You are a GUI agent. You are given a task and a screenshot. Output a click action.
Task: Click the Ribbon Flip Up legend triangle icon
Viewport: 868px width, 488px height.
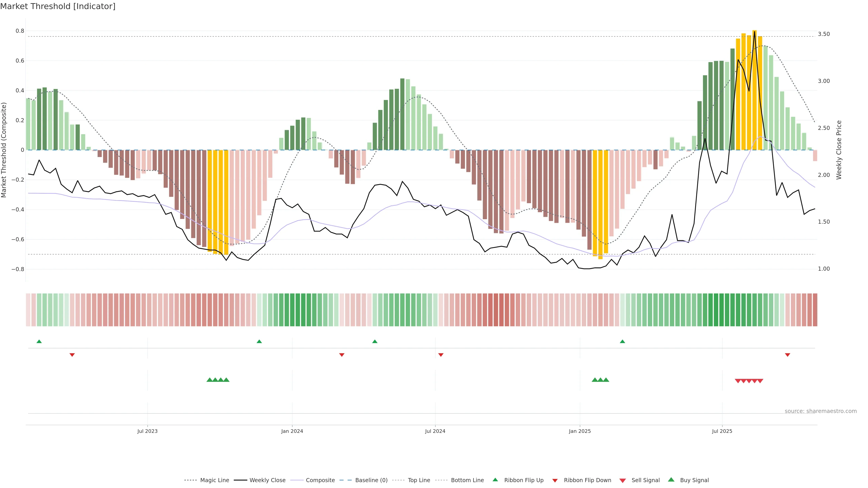[495, 480]
